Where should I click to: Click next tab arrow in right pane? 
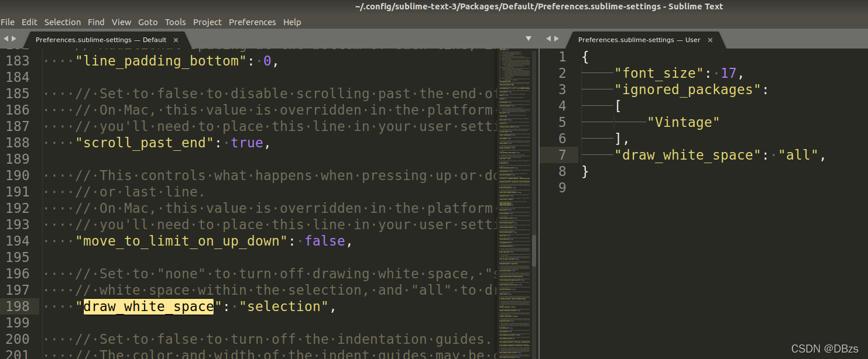557,39
